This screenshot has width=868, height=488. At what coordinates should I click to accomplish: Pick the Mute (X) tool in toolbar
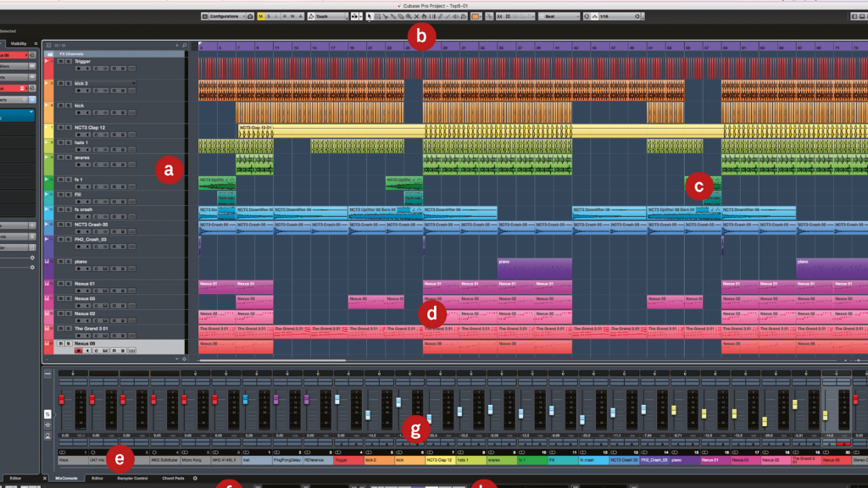(x=415, y=16)
